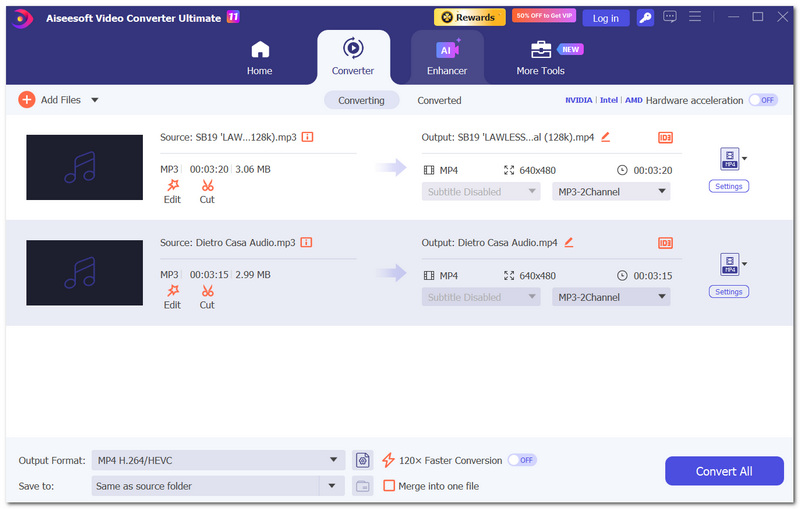
Task: Open custom profile settings icon beside Output Format
Action: point(363,460)
